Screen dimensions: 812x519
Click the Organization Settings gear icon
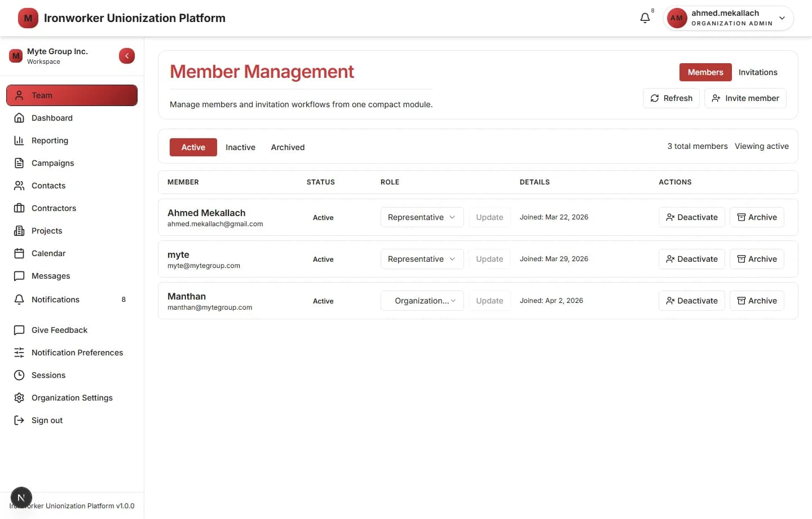(x=19, y=398)
